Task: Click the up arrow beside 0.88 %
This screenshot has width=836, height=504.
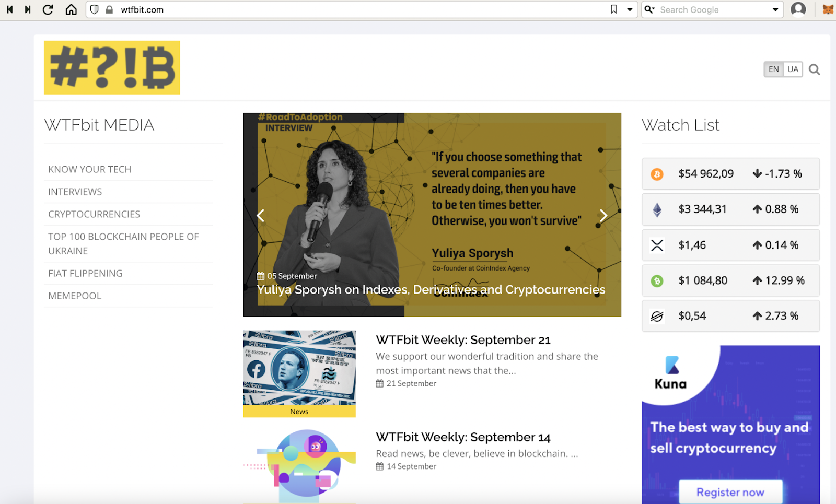Action: point(757,209)
